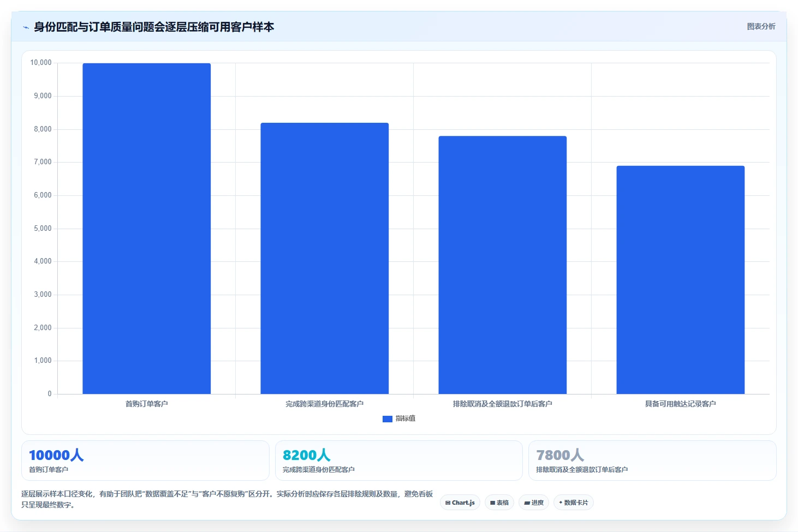Click the 具备可用触达记录客户 x-axis label
The image size is (798, 532).
coord(680,404)
